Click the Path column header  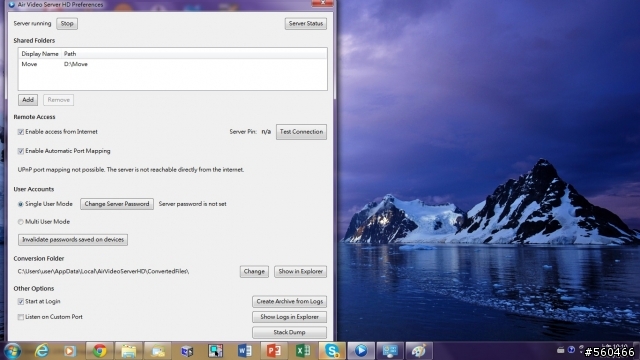pos(70,54)
